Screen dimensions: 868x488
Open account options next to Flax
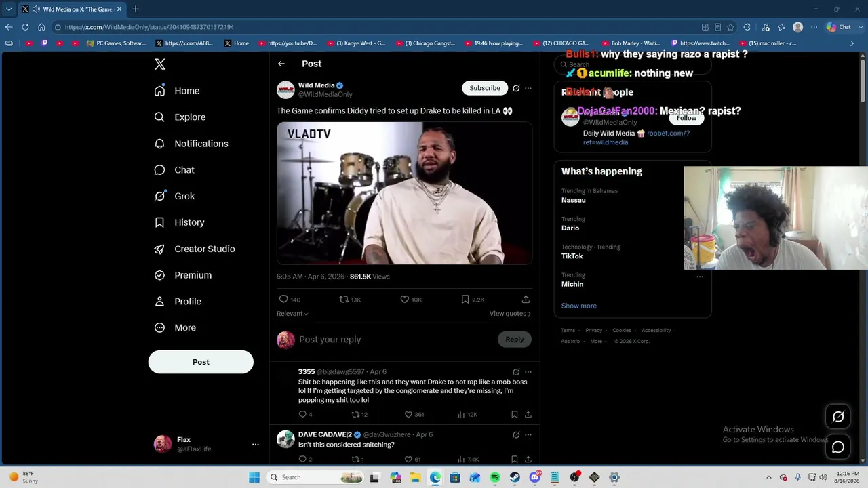256,445
